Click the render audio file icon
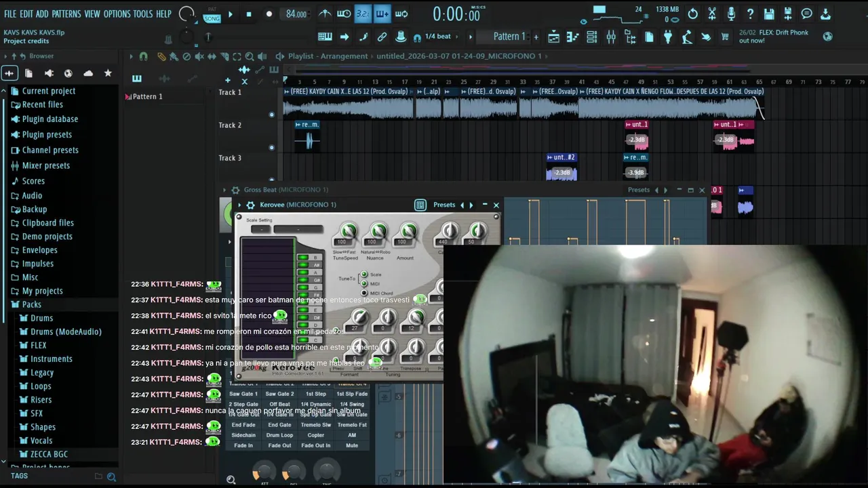The height and width of the screenshot is (488, 868). (x=788, y=14)
